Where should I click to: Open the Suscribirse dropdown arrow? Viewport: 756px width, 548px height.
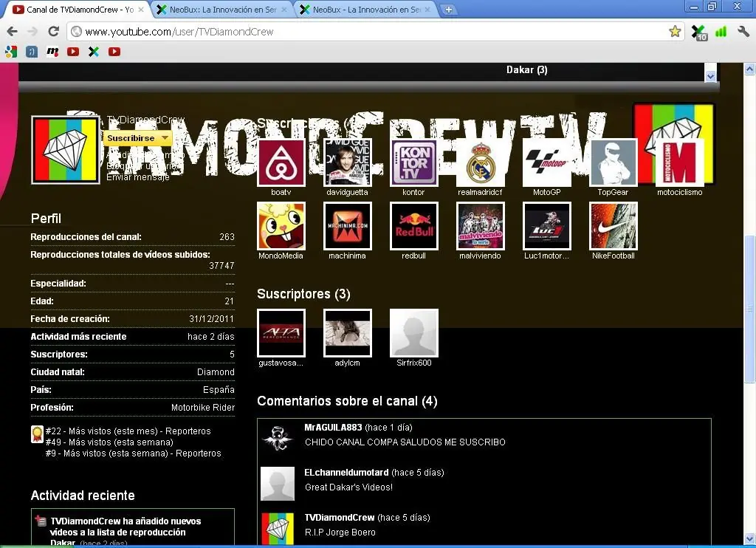tap(165, 138)
